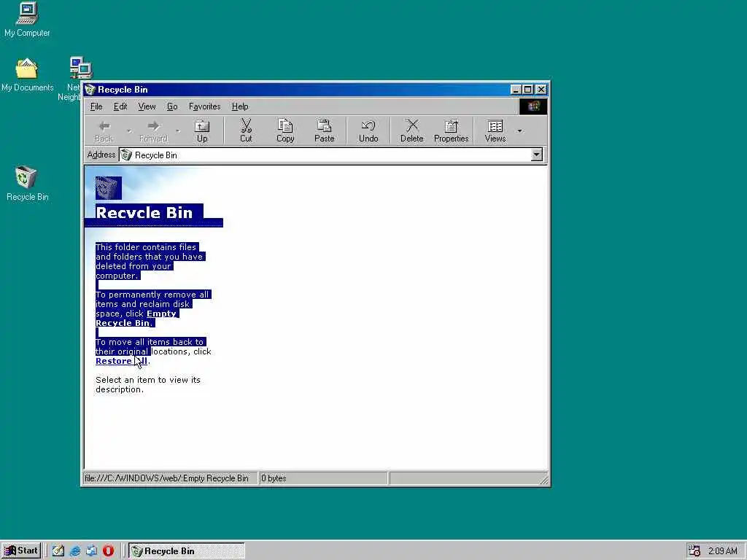Click the Empty Recycle Bin link
This screenshot has height=560, width=747.
tap(136, 318)
